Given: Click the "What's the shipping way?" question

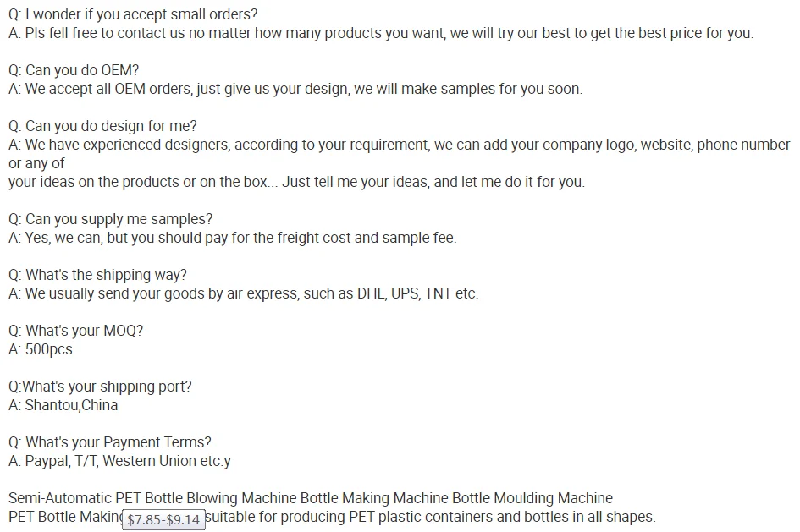Looking at the screenshot, I should 97,275.
